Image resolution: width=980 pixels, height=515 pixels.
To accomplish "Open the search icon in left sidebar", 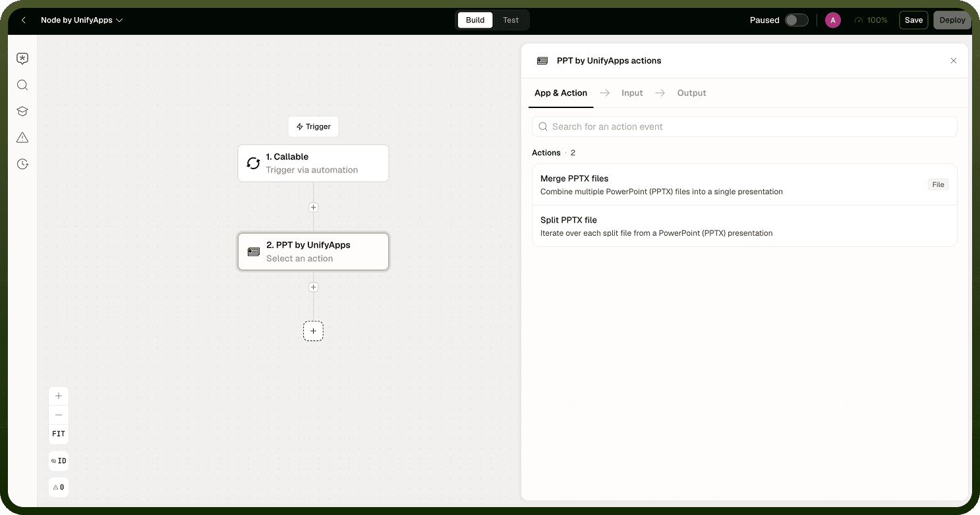I will click(x=22, y=85).
